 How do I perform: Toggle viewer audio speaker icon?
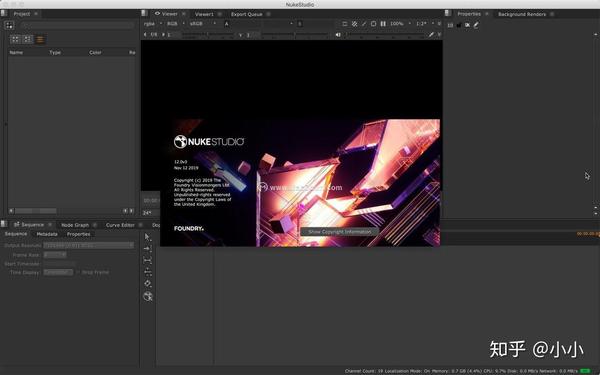[338, 35]
